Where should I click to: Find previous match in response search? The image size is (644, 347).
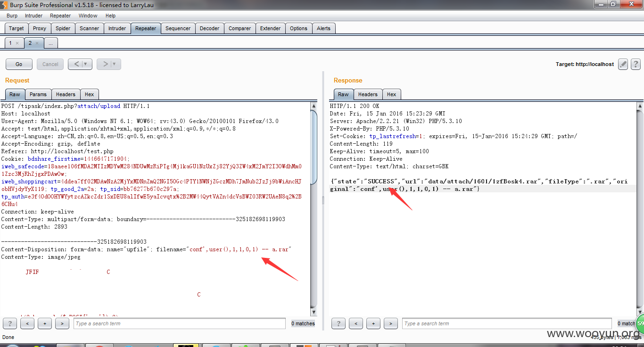[x=356, y=323]
